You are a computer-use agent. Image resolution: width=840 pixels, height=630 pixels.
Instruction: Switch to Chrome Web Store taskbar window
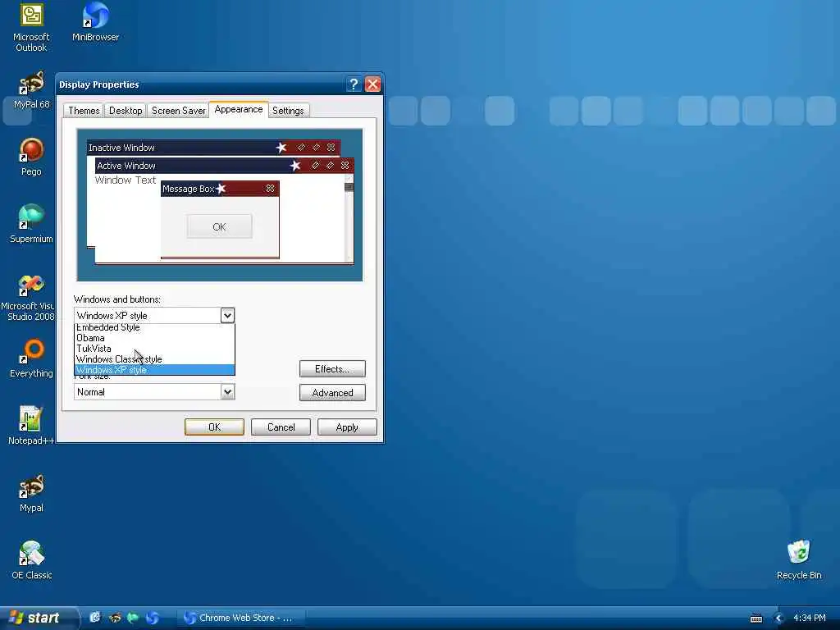tap(241, 618)
